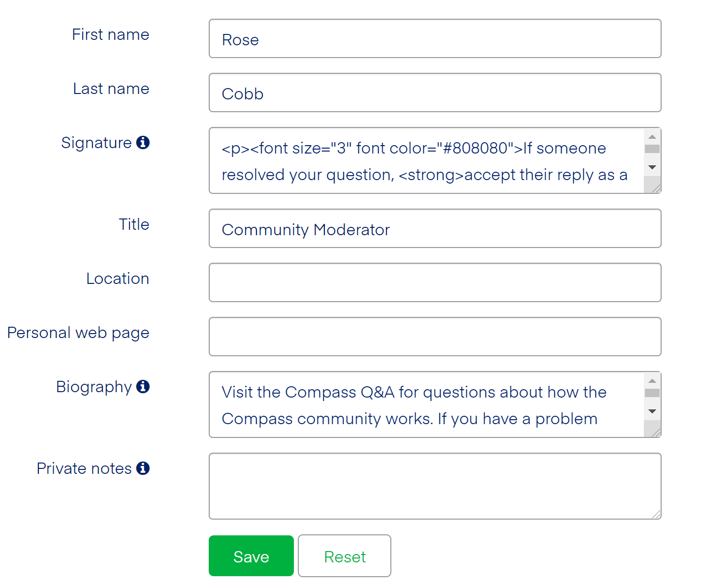Image resolution: width=701 pixels, height=588 pixels.
Task: Click the Biography text area
Action: (x=423, y=404)
